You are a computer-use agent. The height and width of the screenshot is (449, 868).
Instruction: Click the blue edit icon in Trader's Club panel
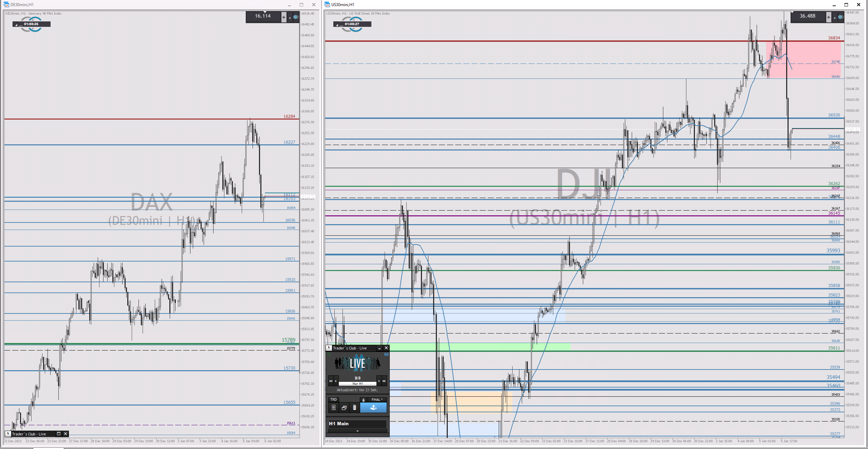[x=386, y=354]
